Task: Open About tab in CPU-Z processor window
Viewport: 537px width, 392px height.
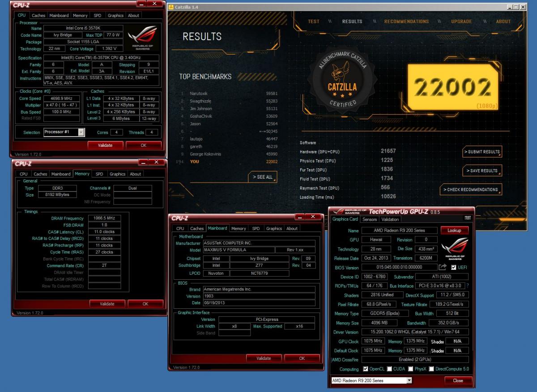Action: point(133,15)
